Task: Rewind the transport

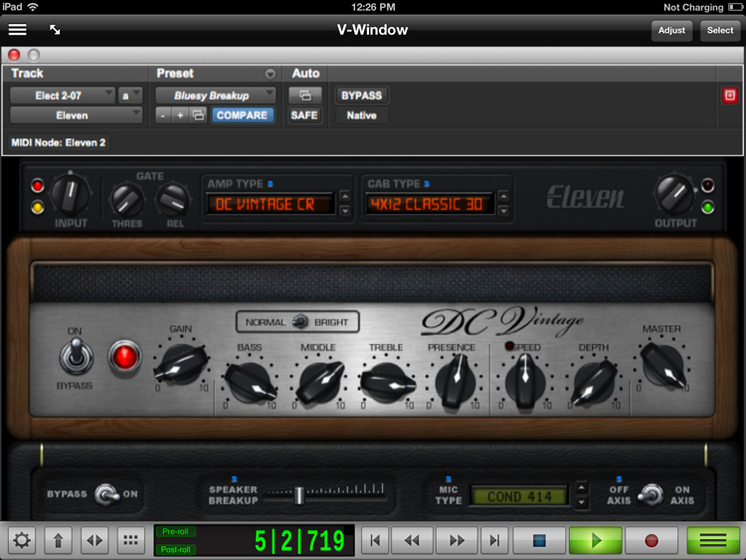Action: click(412, 540)
